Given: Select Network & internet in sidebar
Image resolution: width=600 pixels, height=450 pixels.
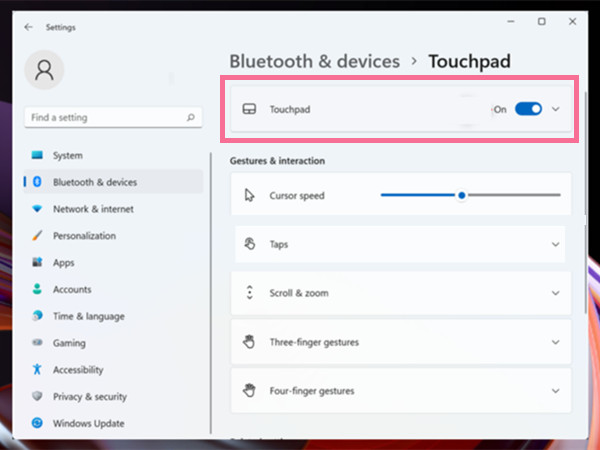Looking at the screenshot, I should 93,209.
